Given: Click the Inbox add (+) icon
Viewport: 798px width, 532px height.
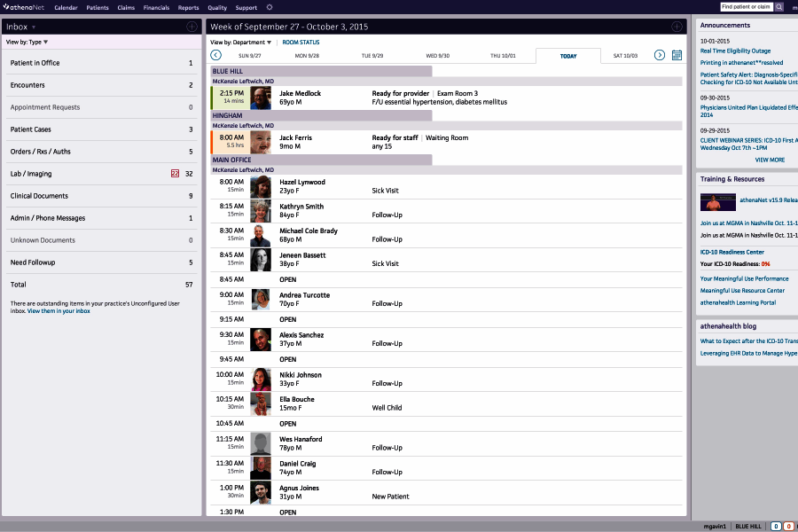Looking at the screenshot, I should (192, 26).
